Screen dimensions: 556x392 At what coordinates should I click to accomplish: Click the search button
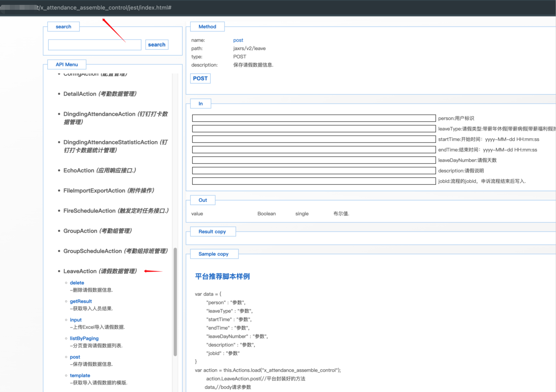click(x=156, y=45)
